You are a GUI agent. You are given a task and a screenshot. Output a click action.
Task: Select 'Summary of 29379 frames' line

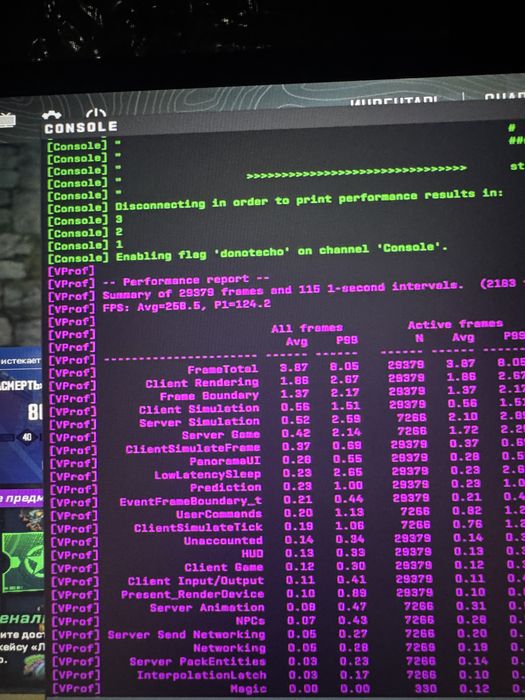[283, 290]
